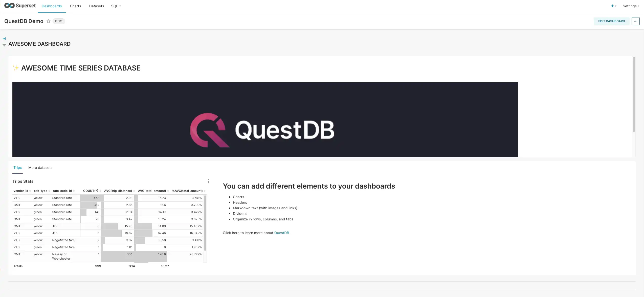Click the Draft status badge toggle
The height and width of the screenshot is (297, 644).
coord(58,21)
